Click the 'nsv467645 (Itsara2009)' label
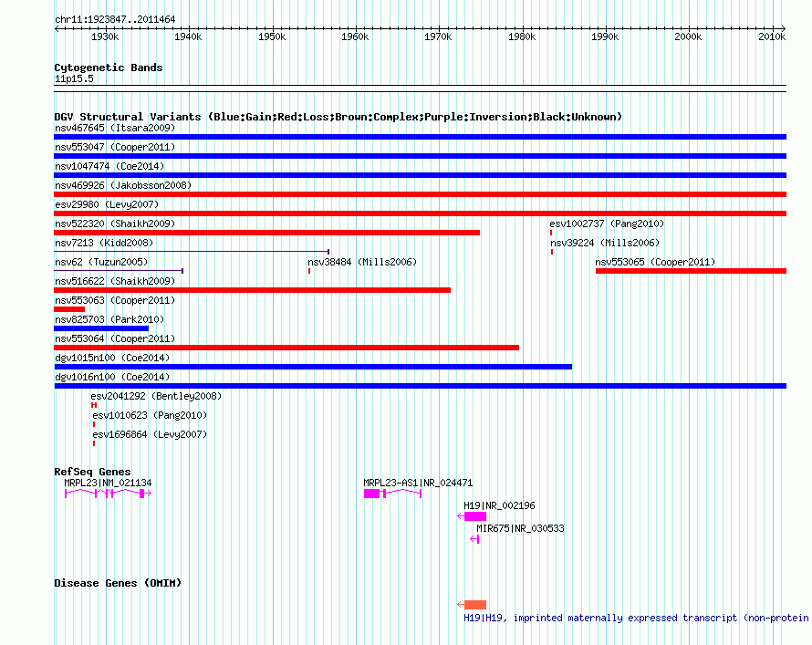Screen dimensions: 812x645 pos(115,128)
